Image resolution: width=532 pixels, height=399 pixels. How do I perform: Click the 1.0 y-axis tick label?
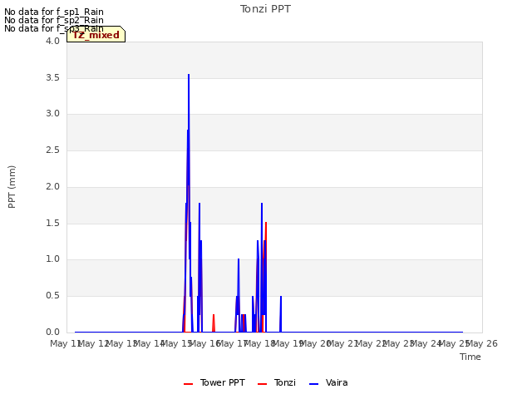click(x=52, y=259)
